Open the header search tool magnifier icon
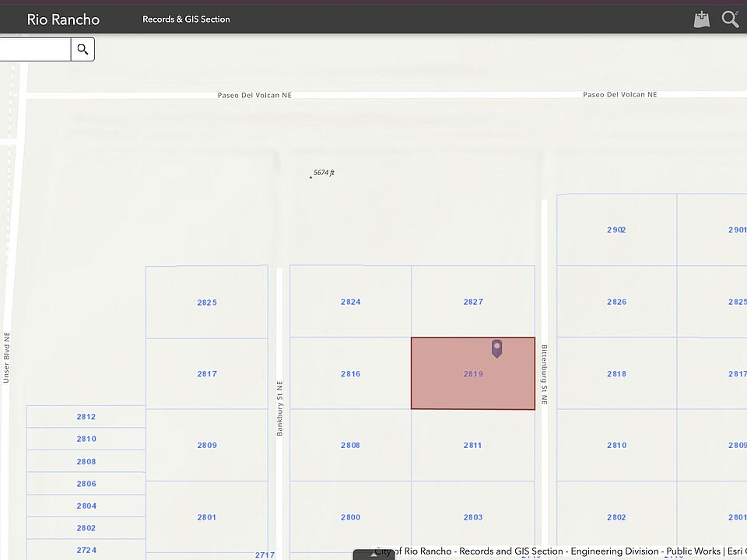This screenshot has height=560, width=747. tap(730, 19)
